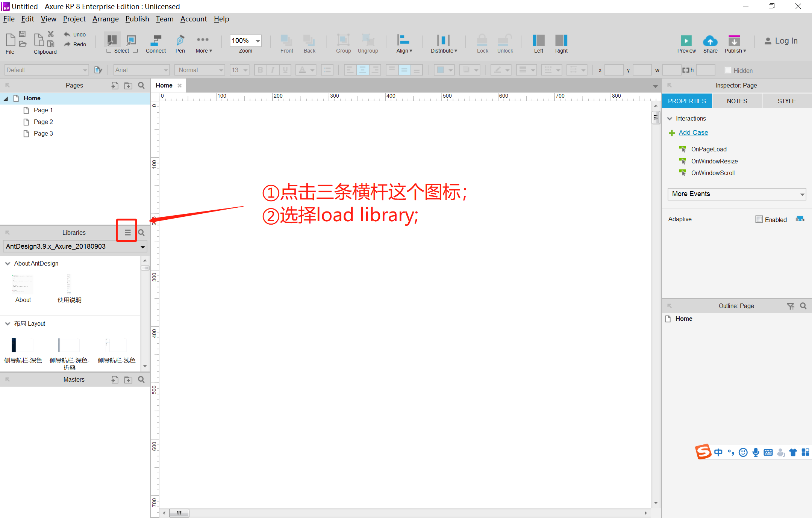The height and width of the screenshot is (518, 812).
Task: Check the Hidden checkbox
Action: (728, 70)
